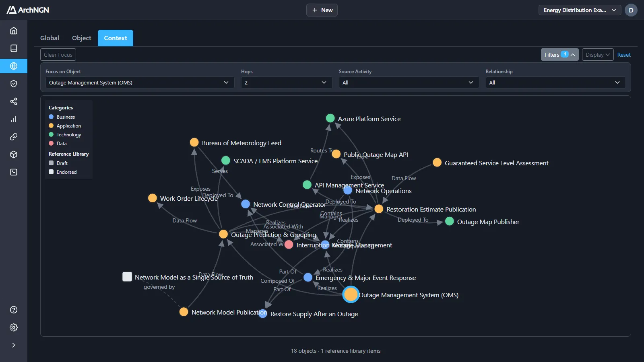
Task: Open the settings gear icon
Action: pyautogui.click(x=14, y=327)
